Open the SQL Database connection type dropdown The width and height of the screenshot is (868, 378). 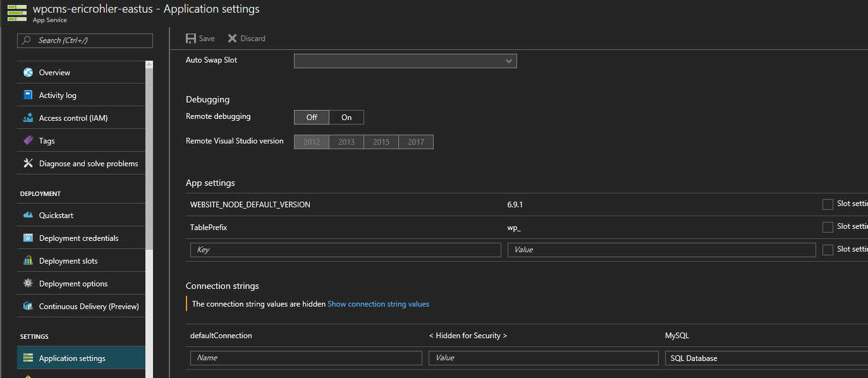click(x=767, y=358)
